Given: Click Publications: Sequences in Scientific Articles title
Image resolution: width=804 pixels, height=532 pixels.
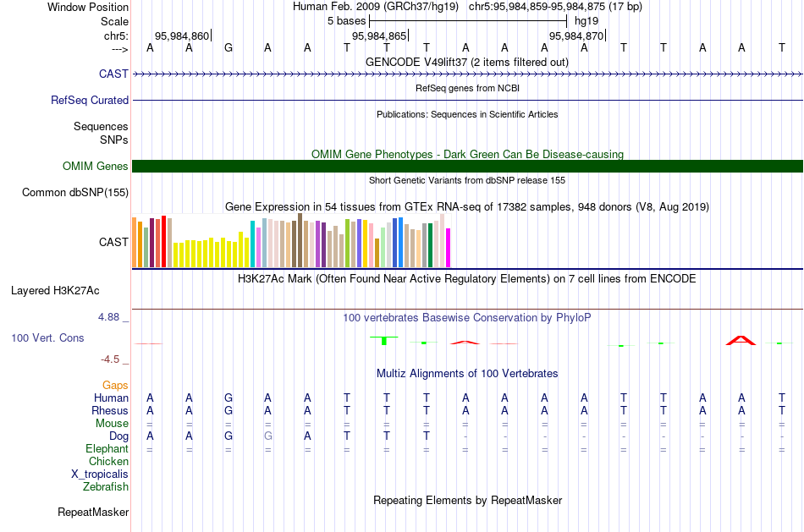Looking at the screenshot, I should [x=467, y=114].
